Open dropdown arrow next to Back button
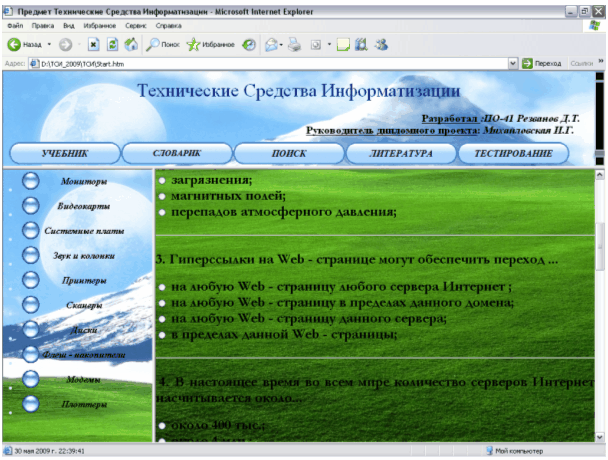Viewport: 608px width, 460px height. point(50,45)
